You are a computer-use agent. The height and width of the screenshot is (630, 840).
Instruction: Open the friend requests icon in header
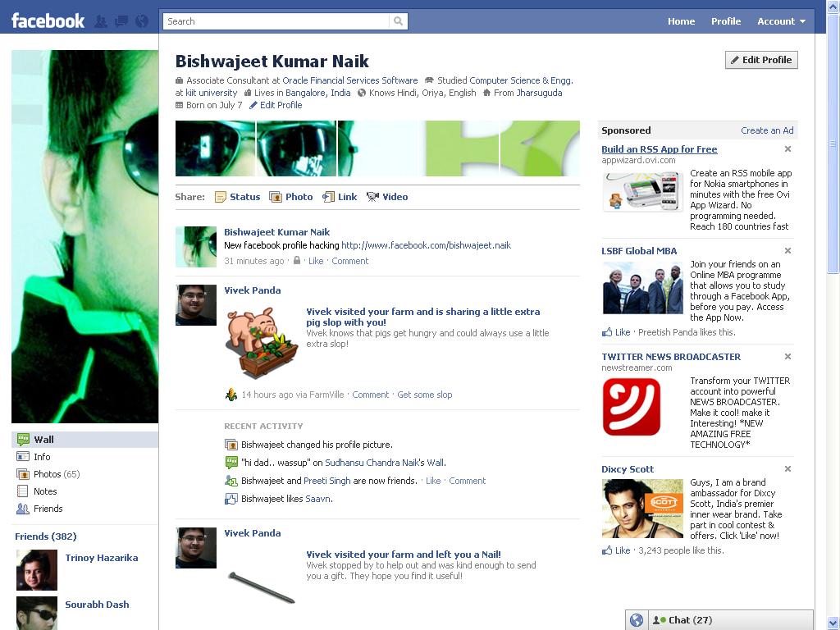click(101, 21)
